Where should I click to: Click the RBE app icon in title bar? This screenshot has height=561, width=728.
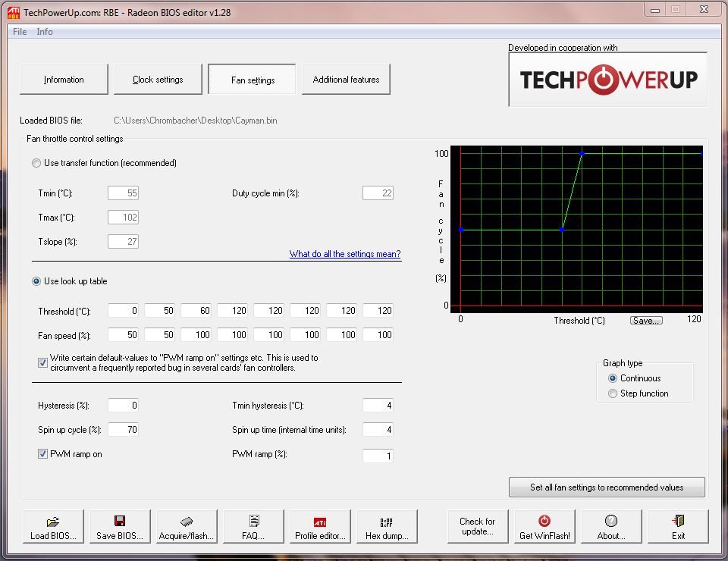pos(14,13)
